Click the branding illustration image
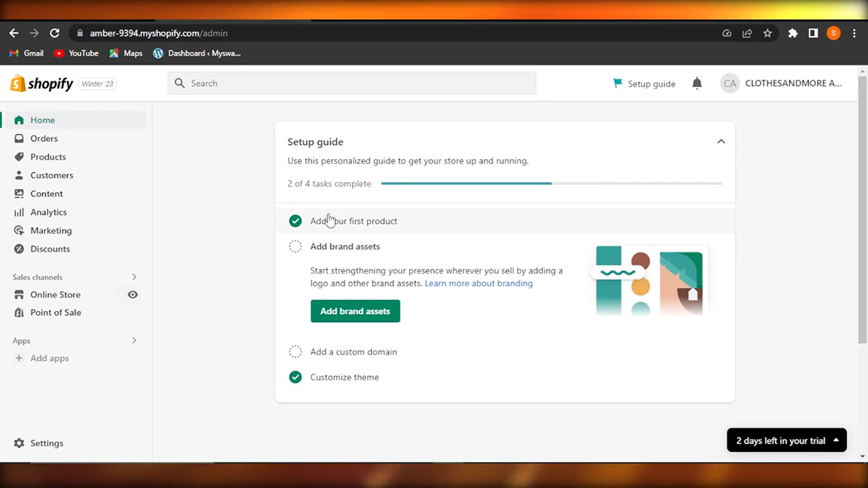The height and width of the screenshot is (488, 868). 649,280
